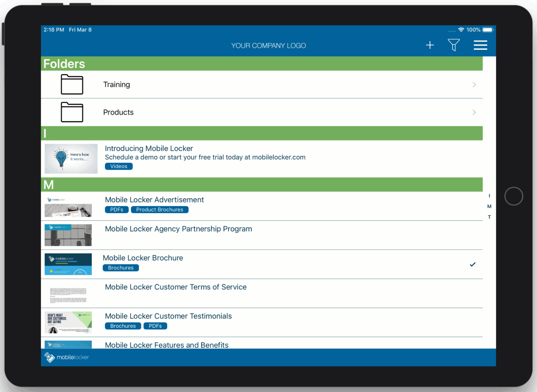The image size is (537, 392).
Task: Select Brochures tag under Mobile Locker Brochure
Action: 121,268
